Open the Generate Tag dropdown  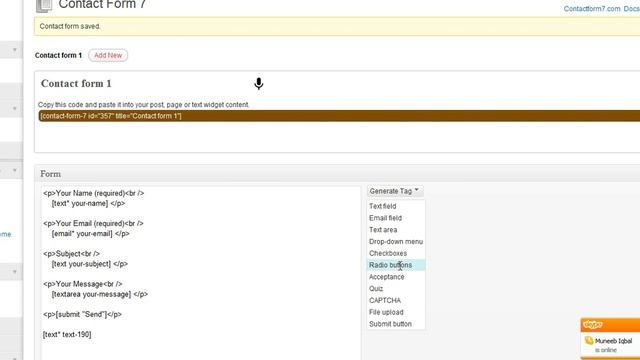[x=394, y=191]
